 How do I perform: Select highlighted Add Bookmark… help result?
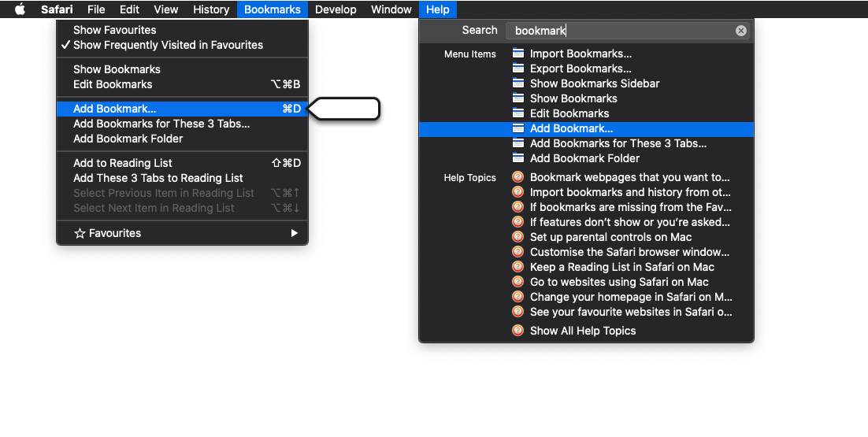tap(586, 129)
